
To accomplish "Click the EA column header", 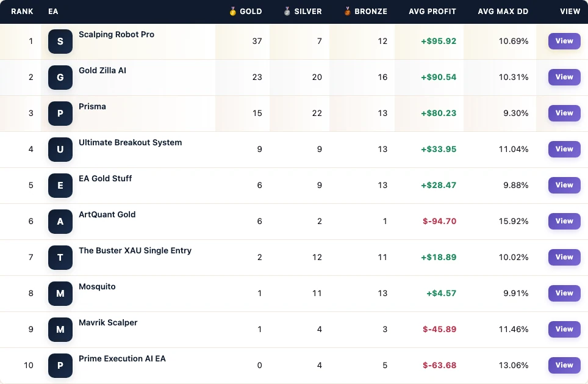I will tap(53, 12).
